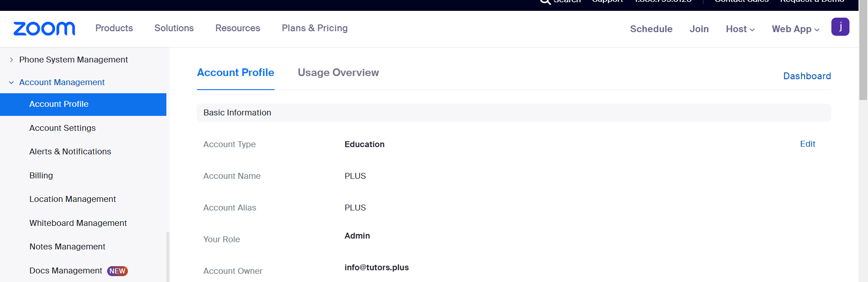Open the Host dropdown

tap(740, 29)
